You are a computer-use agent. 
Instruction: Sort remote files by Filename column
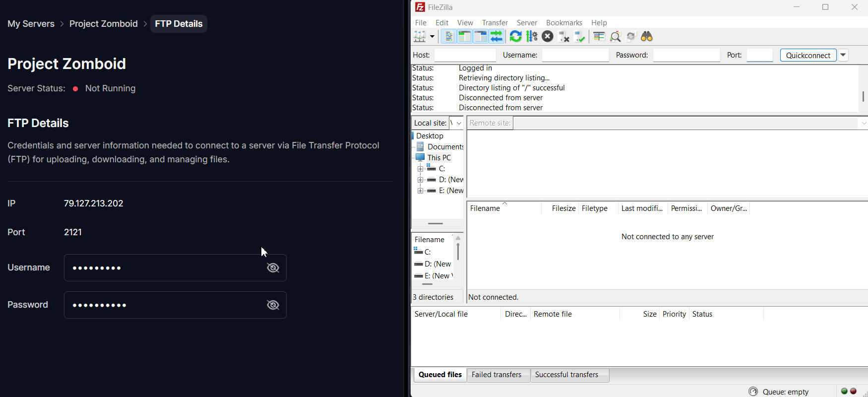tap(504, 208)
